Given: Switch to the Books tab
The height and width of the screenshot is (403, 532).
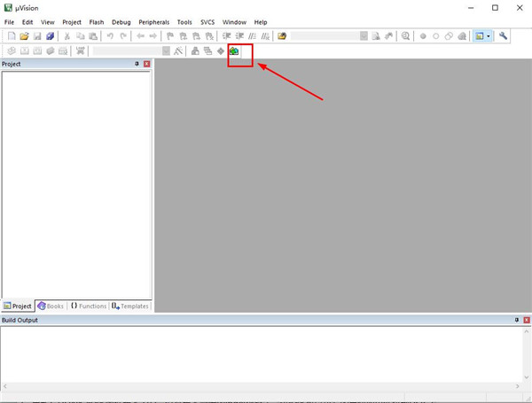Looking at the screenshot, I should coord(51,306).
